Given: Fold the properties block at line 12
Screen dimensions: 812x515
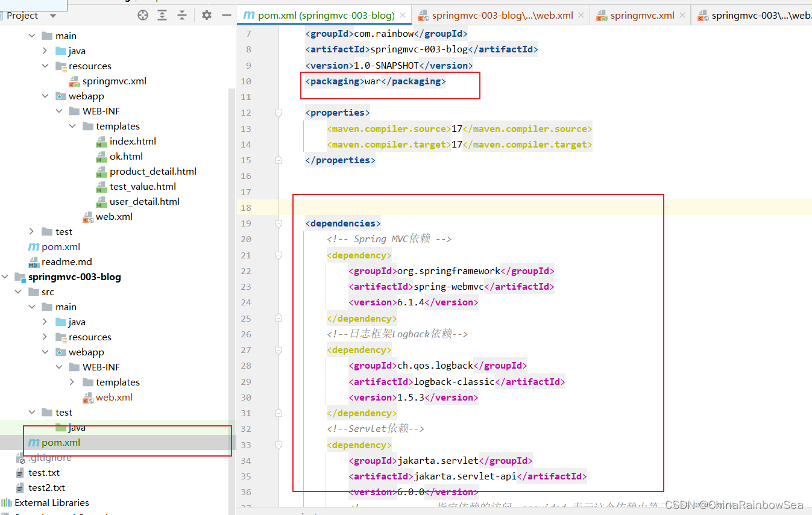Looking at the screenshot, I should (279, 113).
